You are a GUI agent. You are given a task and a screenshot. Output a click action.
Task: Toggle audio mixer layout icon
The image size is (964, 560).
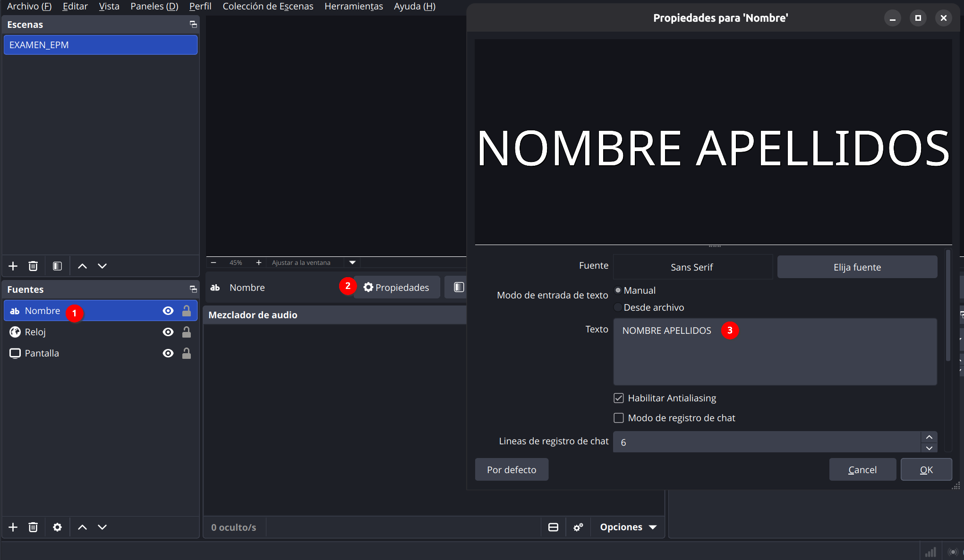553,527
